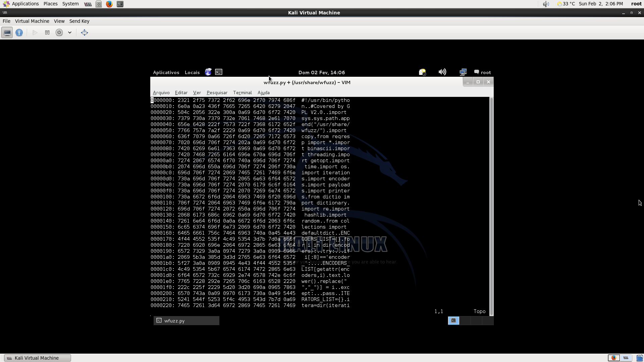
Task: Launch Terminal from the host top panel
Action: [x=120, y=4]
